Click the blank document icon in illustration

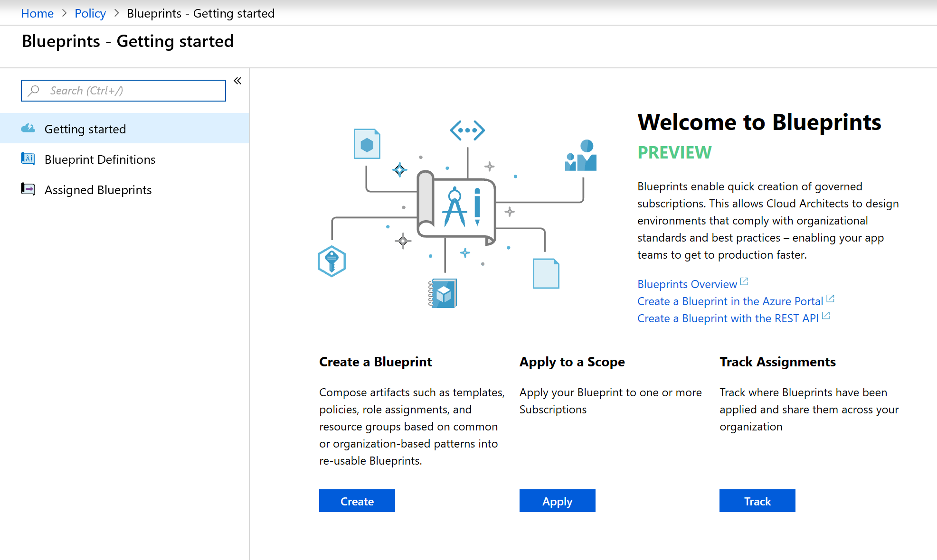click(546, 273)
